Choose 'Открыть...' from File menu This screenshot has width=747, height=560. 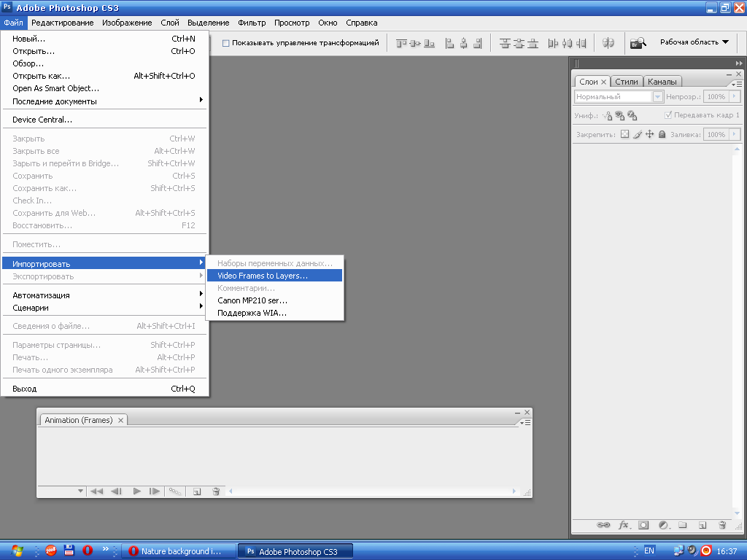pos(104,51)
